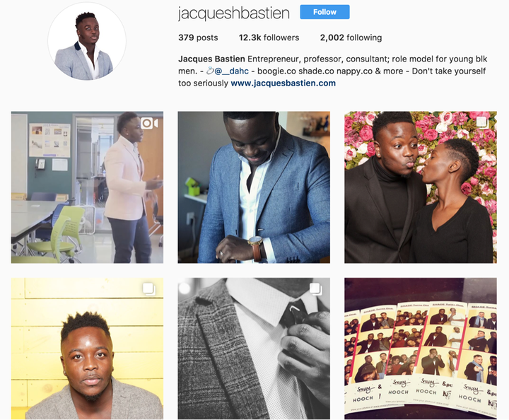Screen dimensions: 509x420
Task: Click the ring emoji in the bio
Action: coord(210,71)
